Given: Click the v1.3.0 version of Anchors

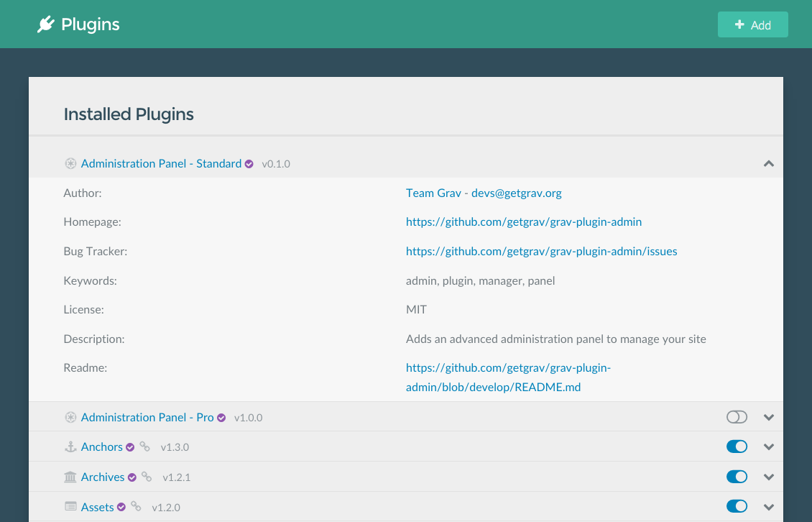Looking at the screenshot, I should [x=175, y=447].
